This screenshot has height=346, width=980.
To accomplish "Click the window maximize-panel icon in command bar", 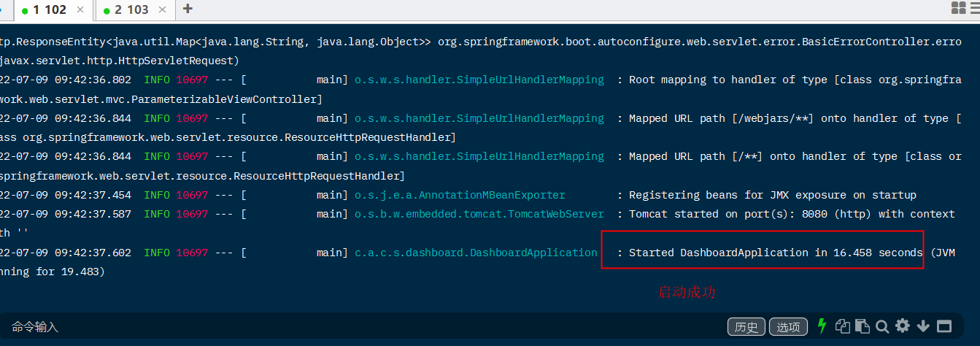I will pos(944,326).
